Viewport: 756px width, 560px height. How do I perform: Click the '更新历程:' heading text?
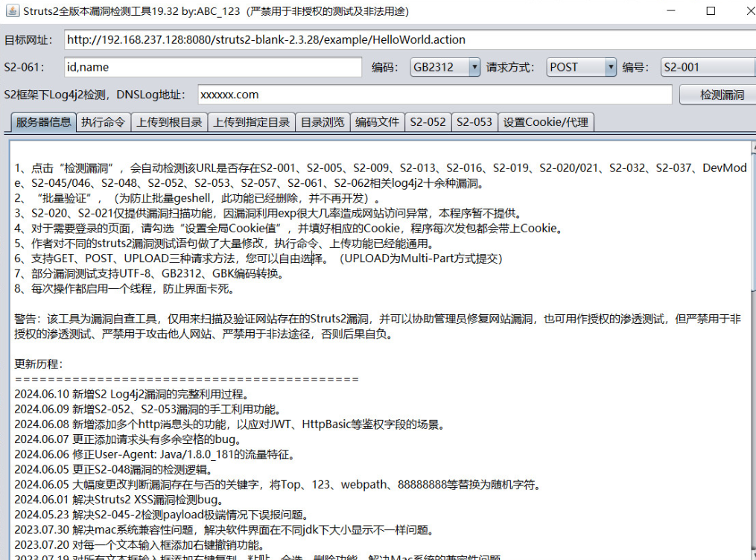point(39,364)
